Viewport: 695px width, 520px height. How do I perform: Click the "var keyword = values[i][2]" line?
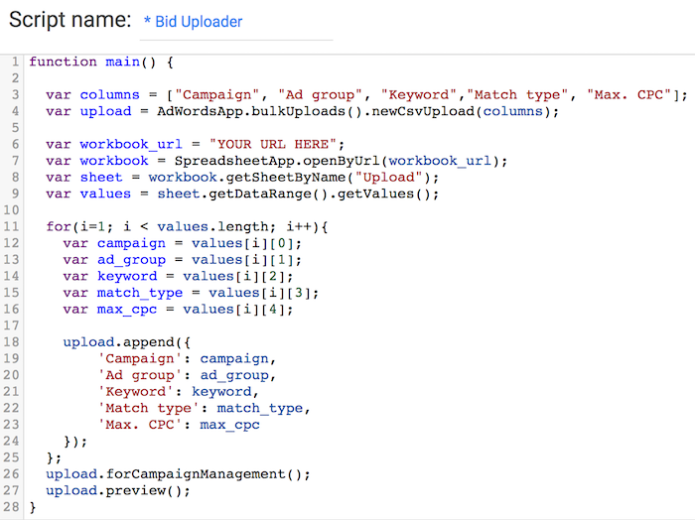[178, 277]
